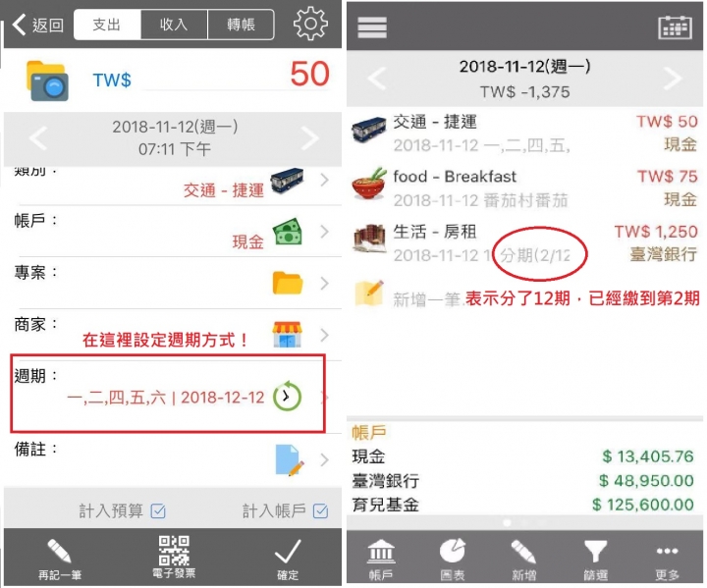This screenshot has width=707, height=588.
Task: Open the hamburger menu
Action: coord(372,27)
